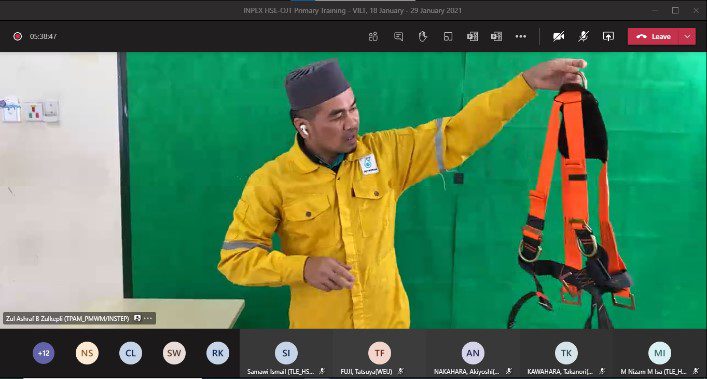Click the Samawi Ismail name label
Viewport: 707px width, 379px height.
click(280, 372)
